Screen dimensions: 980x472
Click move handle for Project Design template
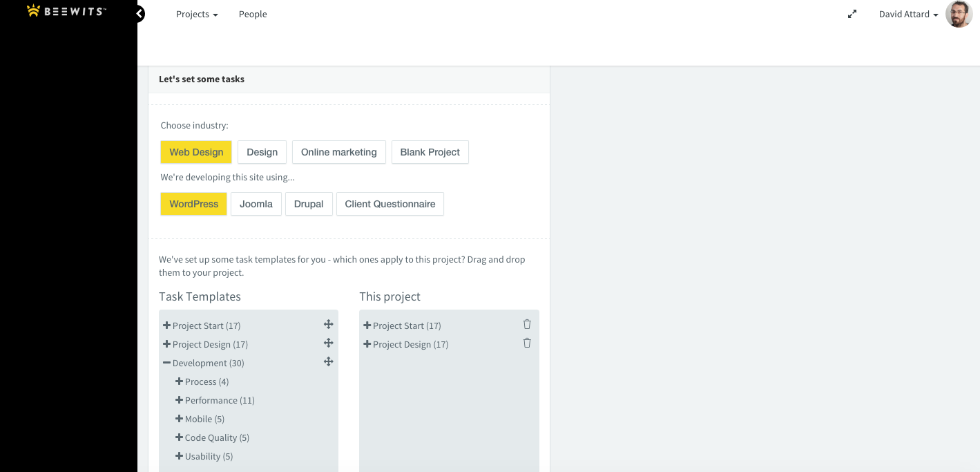click(x=329, y=343)
